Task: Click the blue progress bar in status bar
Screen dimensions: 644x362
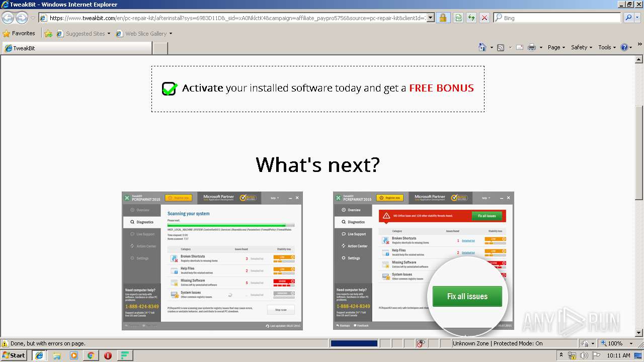Action: (354, 343)
